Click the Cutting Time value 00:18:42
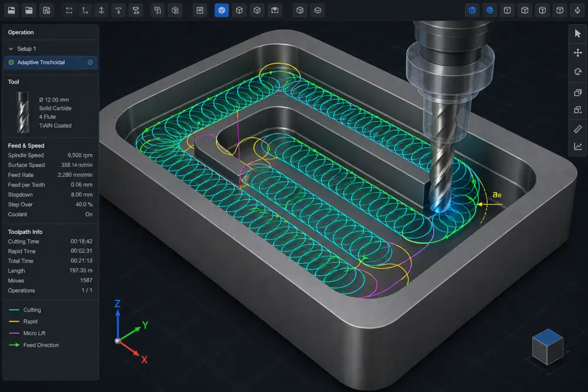The height and width of the screenshot is (392, 588). tap(81, 242)
